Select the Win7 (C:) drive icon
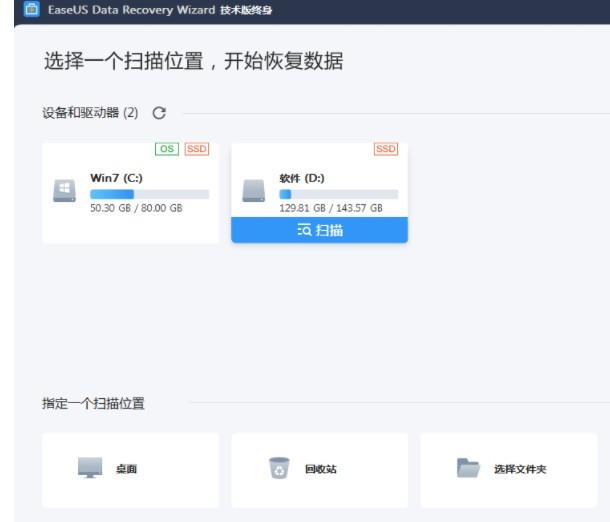 (65, 191)
